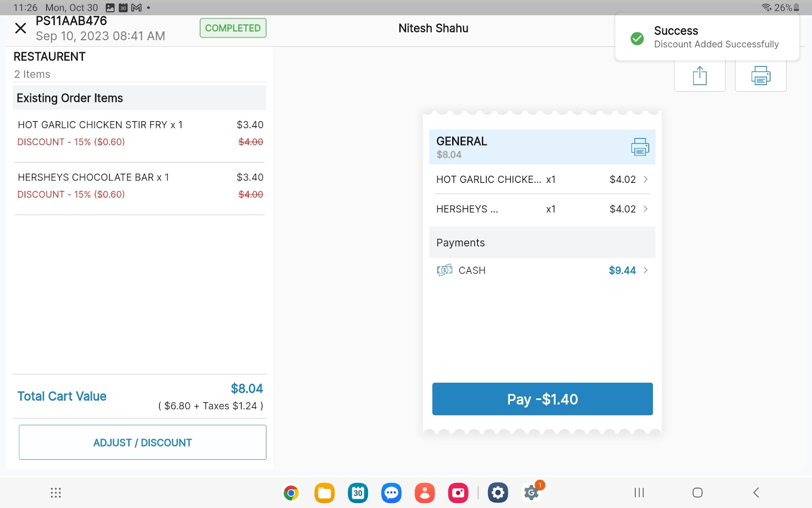Open the red Camera app in dock

[x=458, y=493]
